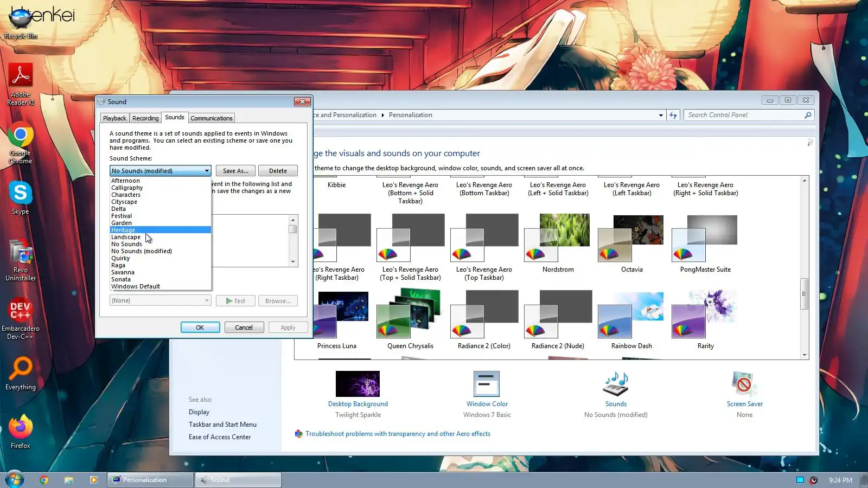The image size is (868, 488).
Task: Start Embarcadero Dev-C++ from desktop
Action: (x=21, y=319)
